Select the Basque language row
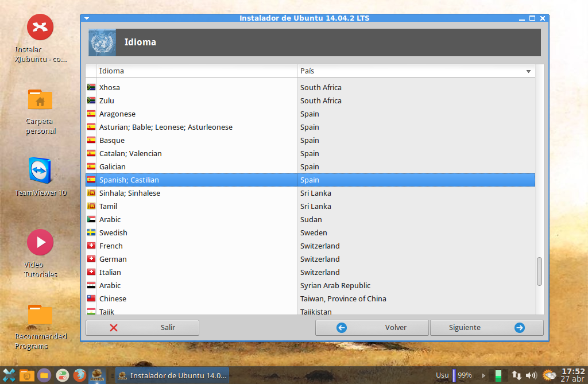This screenshot has height=384, width=588. coord(310,140)
